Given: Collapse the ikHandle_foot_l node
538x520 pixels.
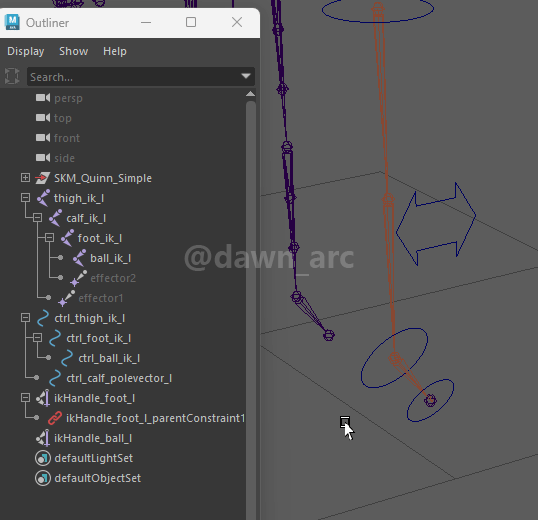Looking at the screenshot, I should [25, 397].
